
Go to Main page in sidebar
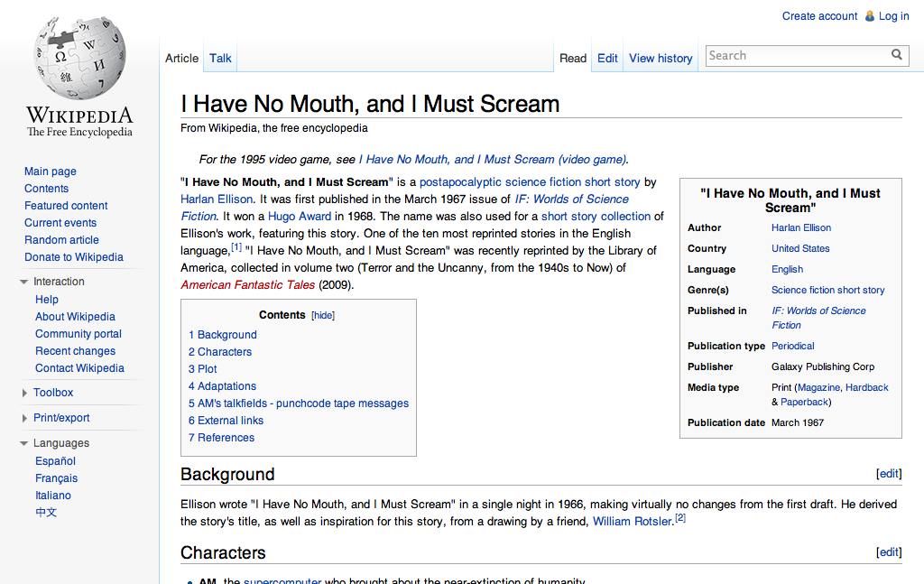(51, 171)
